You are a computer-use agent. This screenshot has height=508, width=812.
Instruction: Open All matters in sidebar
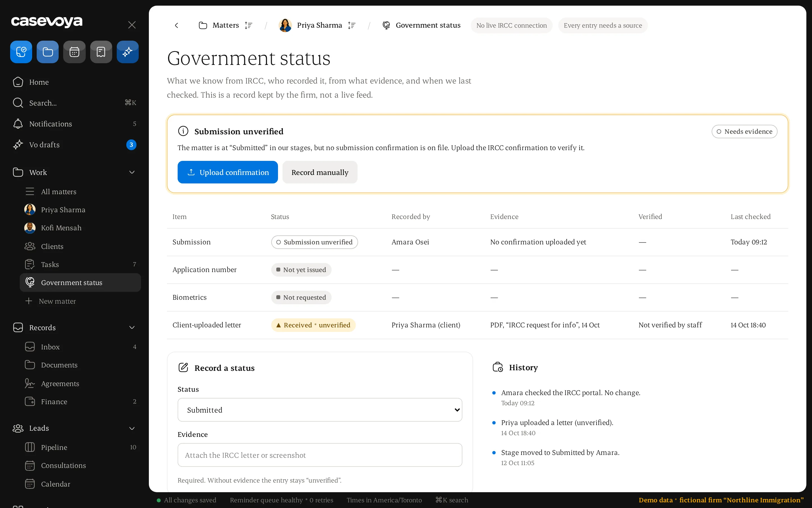click(80, 192)
